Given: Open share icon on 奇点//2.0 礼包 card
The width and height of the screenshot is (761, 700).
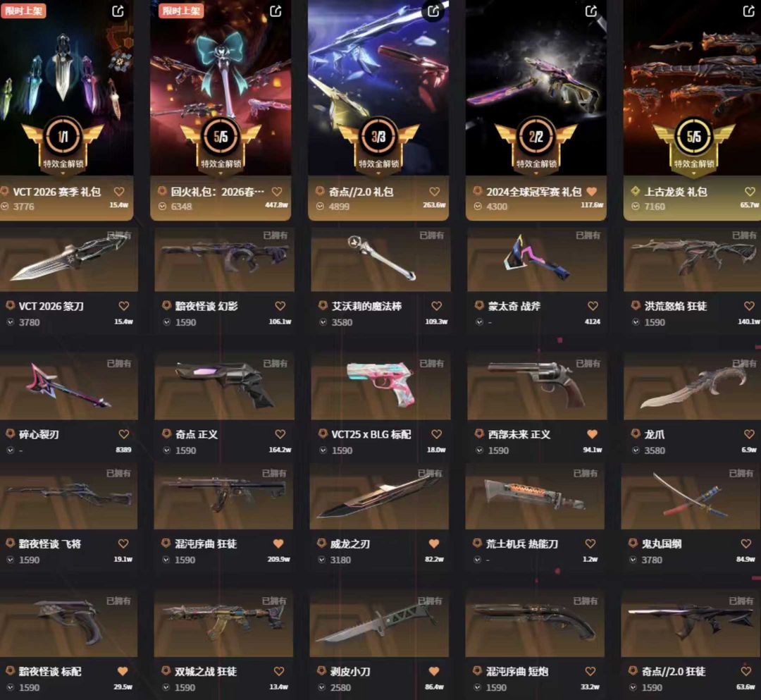Looking at the screenshot, I should pyautogui.click(x=433, y=11).
